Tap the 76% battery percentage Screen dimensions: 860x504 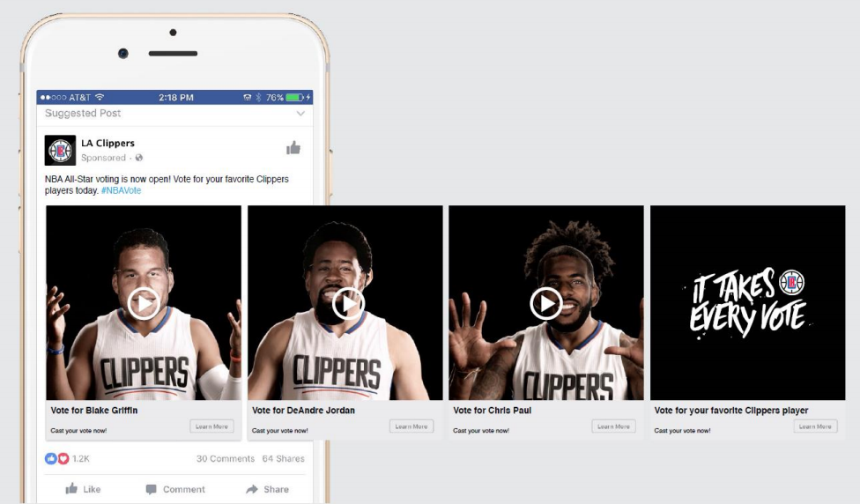pyautogui.click(x=274, y=98)
